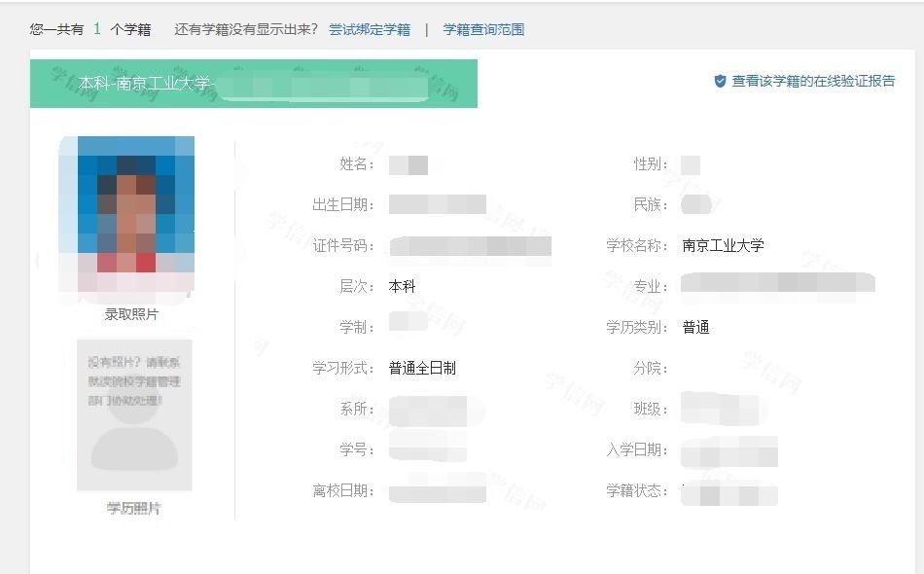The height and width of the screenshot is (574, 924).
Task: Click the gray 学历照片 placeholder image
Action: click(x=134, y=415)
